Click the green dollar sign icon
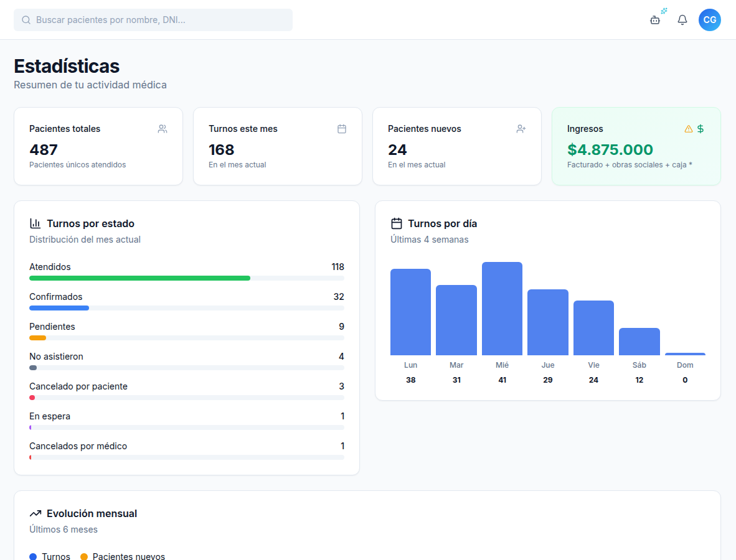The image size is (736, 560). 701,129
